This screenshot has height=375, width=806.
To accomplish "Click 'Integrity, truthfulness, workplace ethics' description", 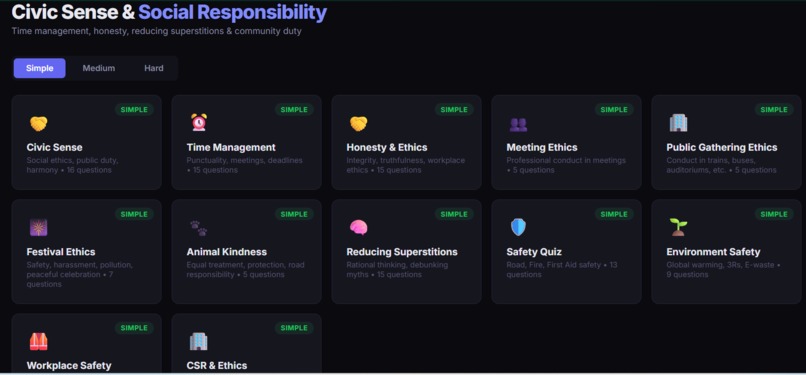I will click(406, 165).
